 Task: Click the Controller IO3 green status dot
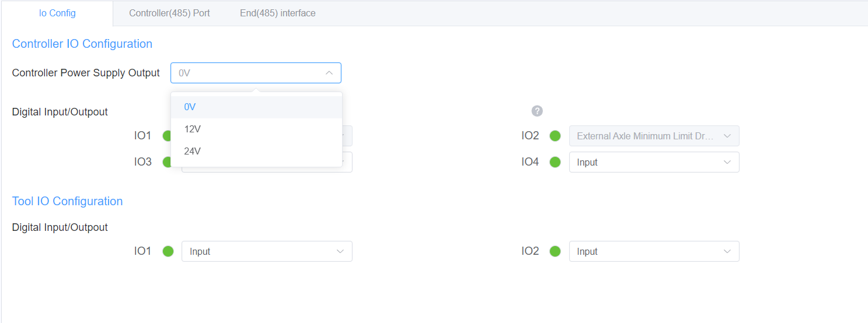(167, 162)
